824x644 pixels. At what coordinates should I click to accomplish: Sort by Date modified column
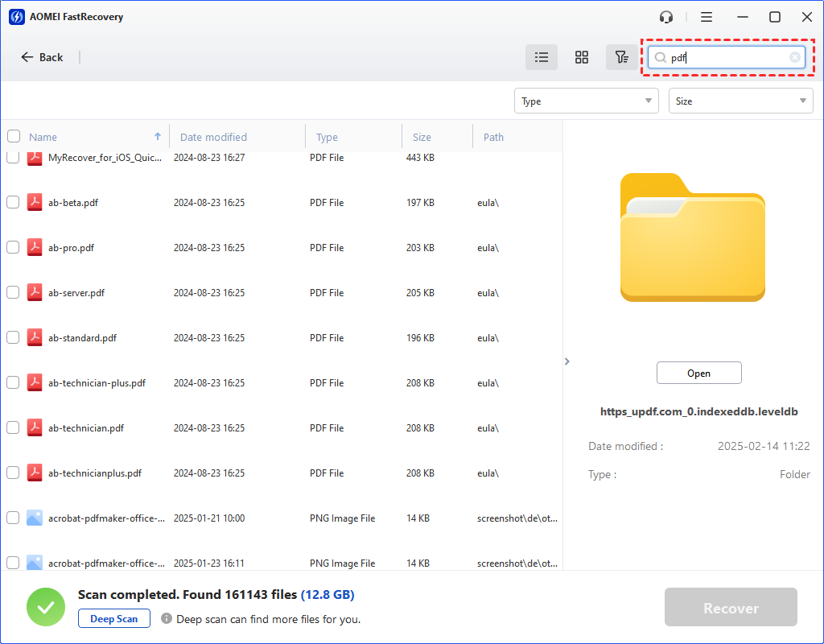point(213,137)
